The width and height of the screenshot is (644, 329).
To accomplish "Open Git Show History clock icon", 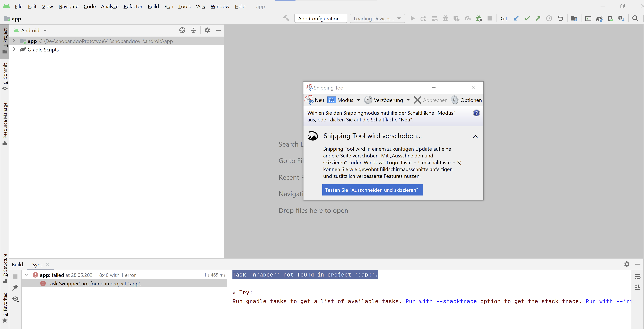I will coord(549,19).
